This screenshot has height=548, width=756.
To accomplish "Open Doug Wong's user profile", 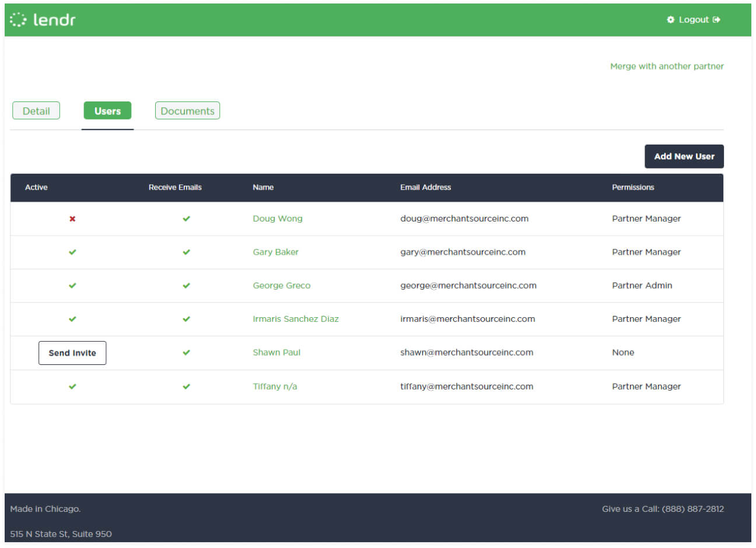I will (x=278, y=219).
